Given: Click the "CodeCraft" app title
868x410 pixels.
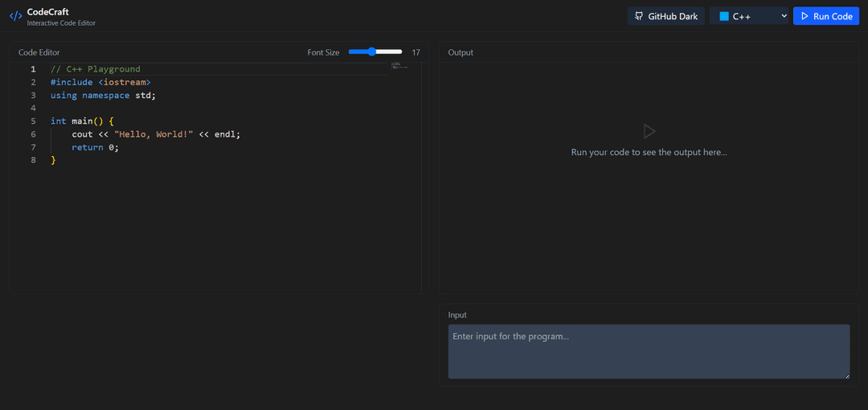Looking at the screenshot, I should coord(48,11).
